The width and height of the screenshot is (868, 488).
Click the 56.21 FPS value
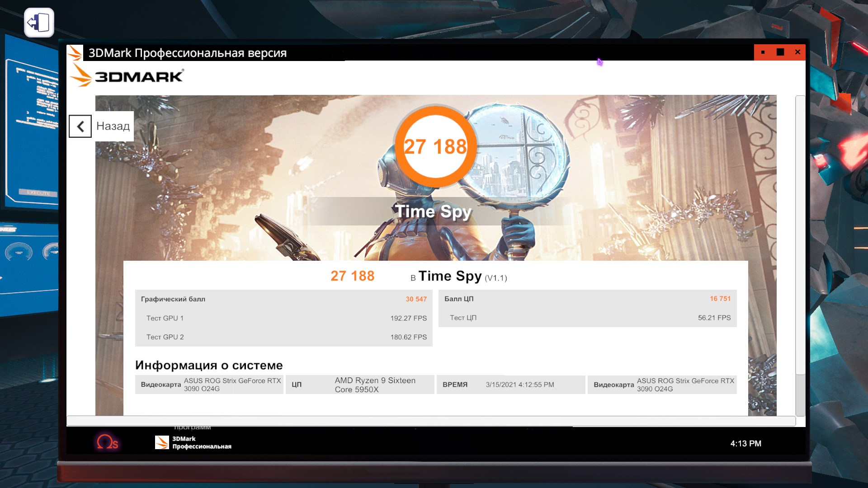[714, 318]
